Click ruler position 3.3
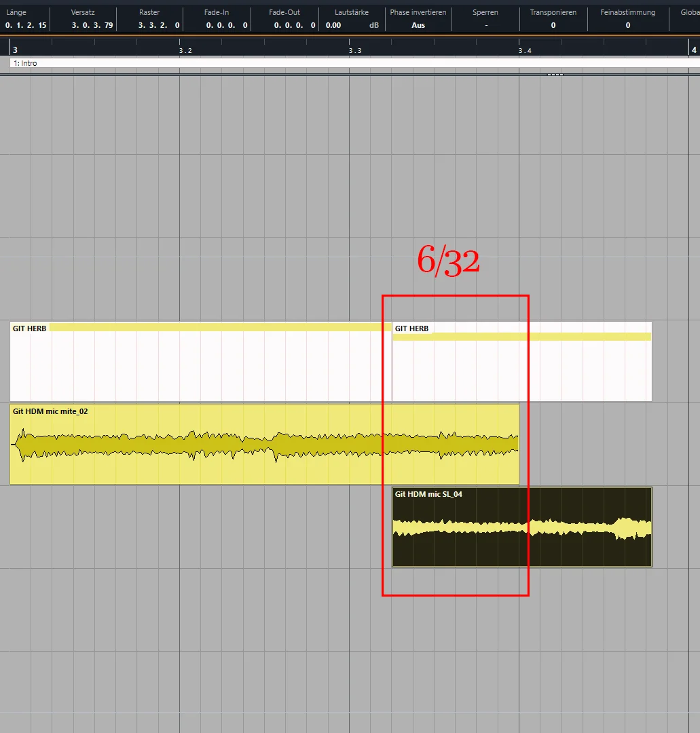 click(355, 50)
